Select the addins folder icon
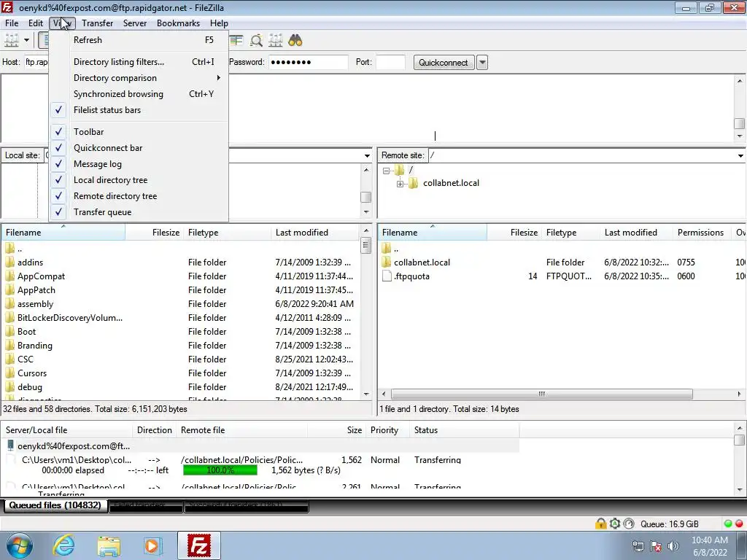The image size is (747, 560). (9, 262)
